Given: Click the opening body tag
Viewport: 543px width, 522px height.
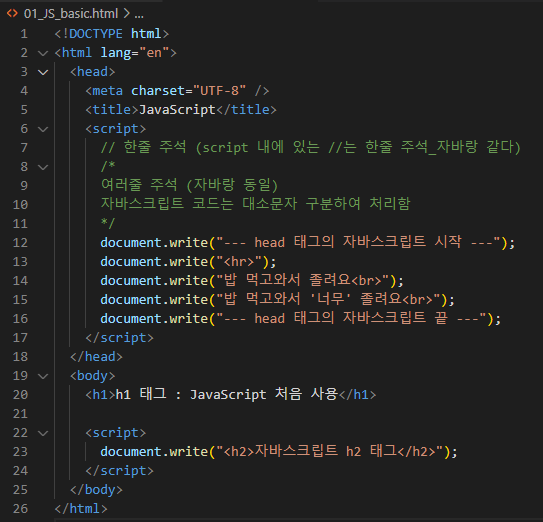Looking at the screenshot, I should (92, 376).
